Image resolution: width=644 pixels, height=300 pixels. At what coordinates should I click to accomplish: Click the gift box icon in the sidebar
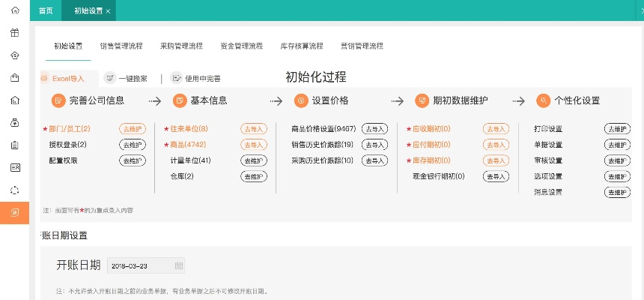click(15, 33)
